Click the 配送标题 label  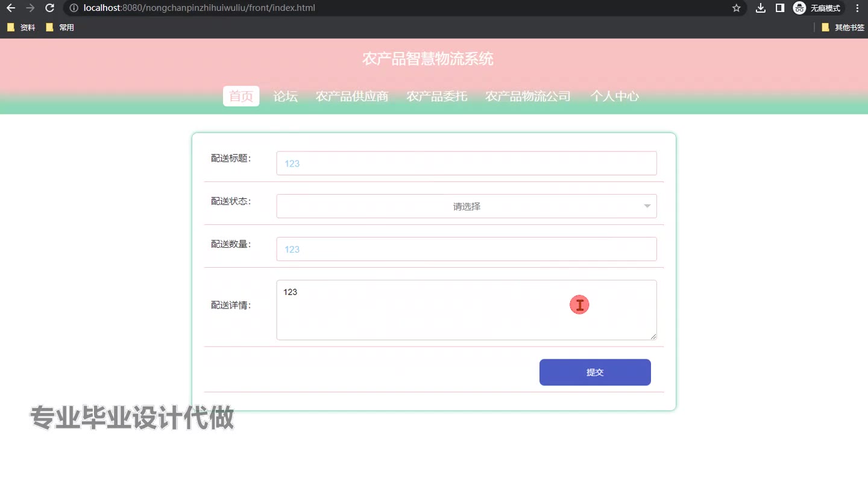click(231, 158)
